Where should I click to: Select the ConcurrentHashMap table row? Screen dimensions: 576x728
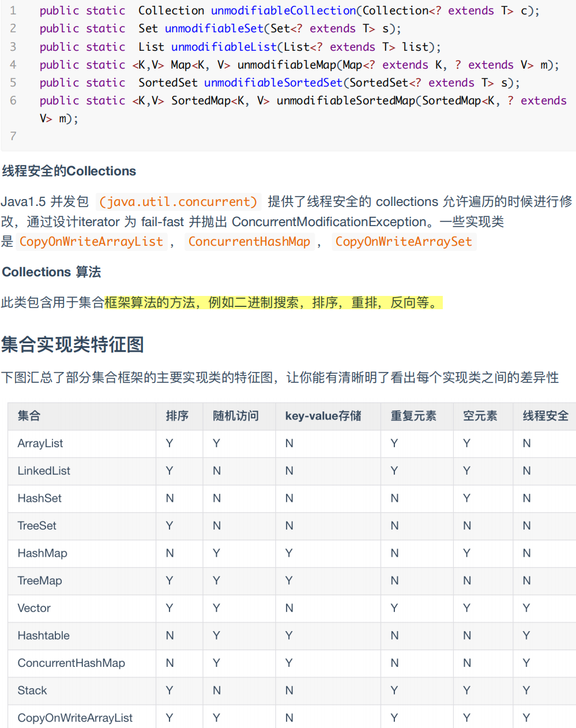click(x=70, y=663)
